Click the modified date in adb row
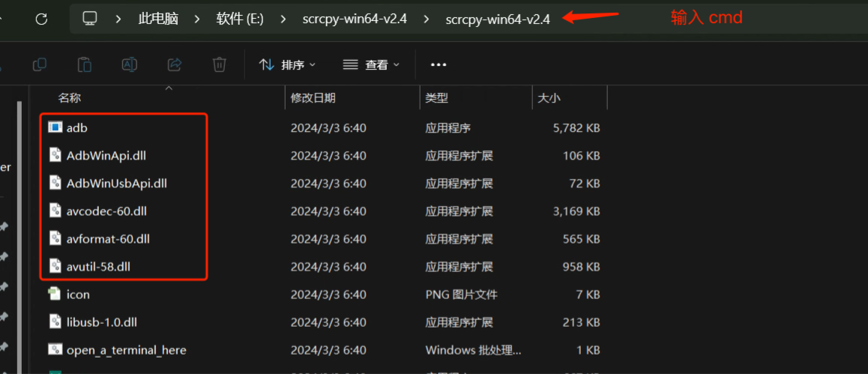 328,128
